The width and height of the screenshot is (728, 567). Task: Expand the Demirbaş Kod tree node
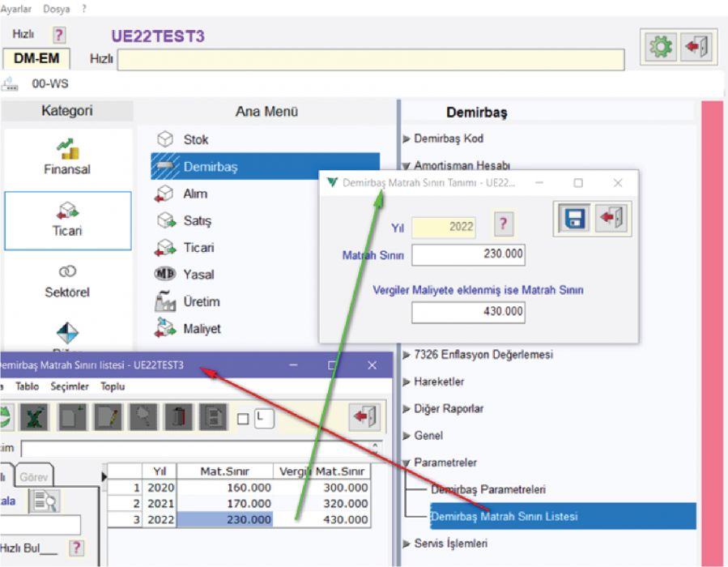pyautogui.click(x=407, y=139)
